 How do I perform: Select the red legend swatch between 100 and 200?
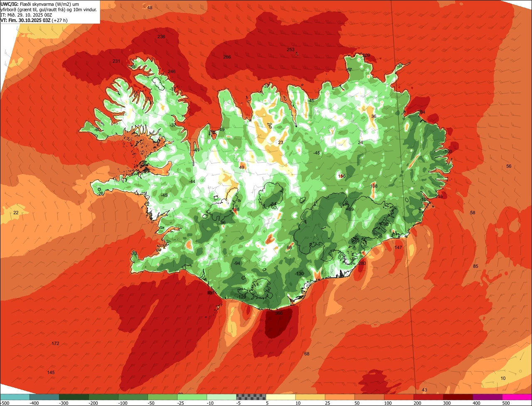click(399, 397)
